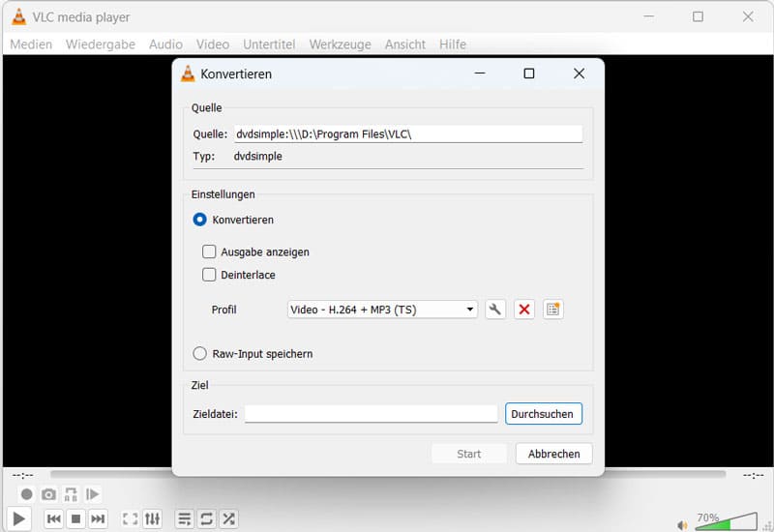Create a new profile icon
Viewport: 774px width, 532px height.
point(552,310)
